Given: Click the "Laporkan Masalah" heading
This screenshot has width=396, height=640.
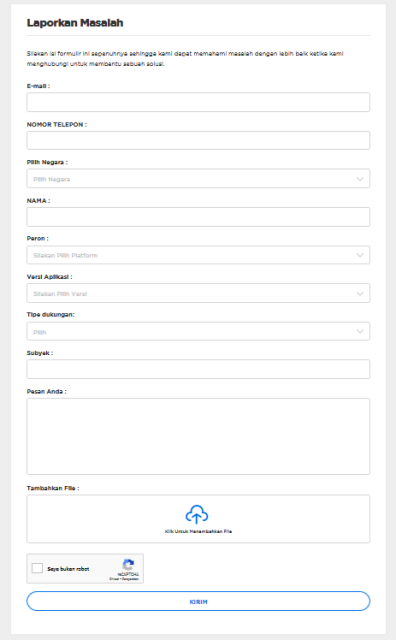Looking at the screenshot, I should click(x=75, y=23).
